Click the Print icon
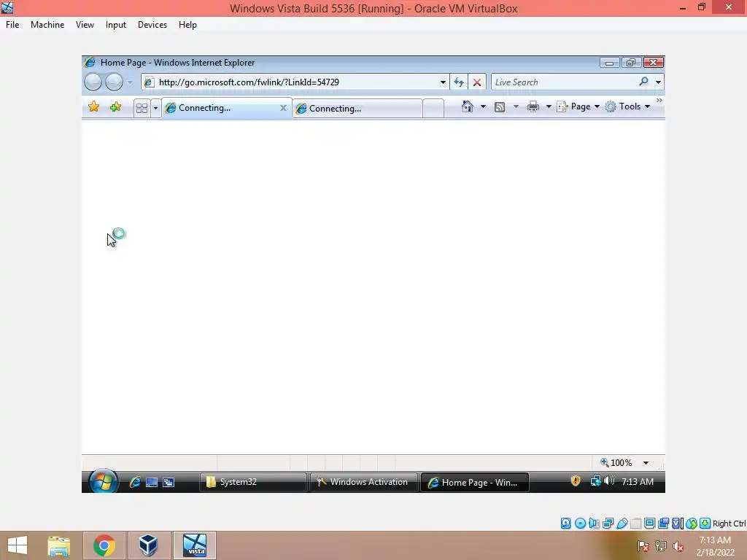Screen dimensions: 747x560 click(x=533, y=106)
